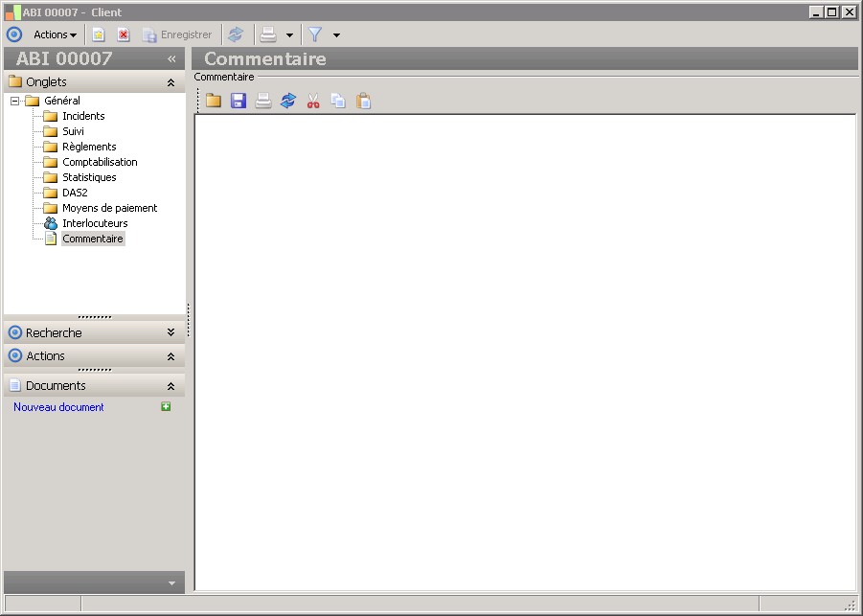Screen dimensions: 863x616
Task: Click the Nouveau document link
Action: pyautogui.click(x=58, y=407)
